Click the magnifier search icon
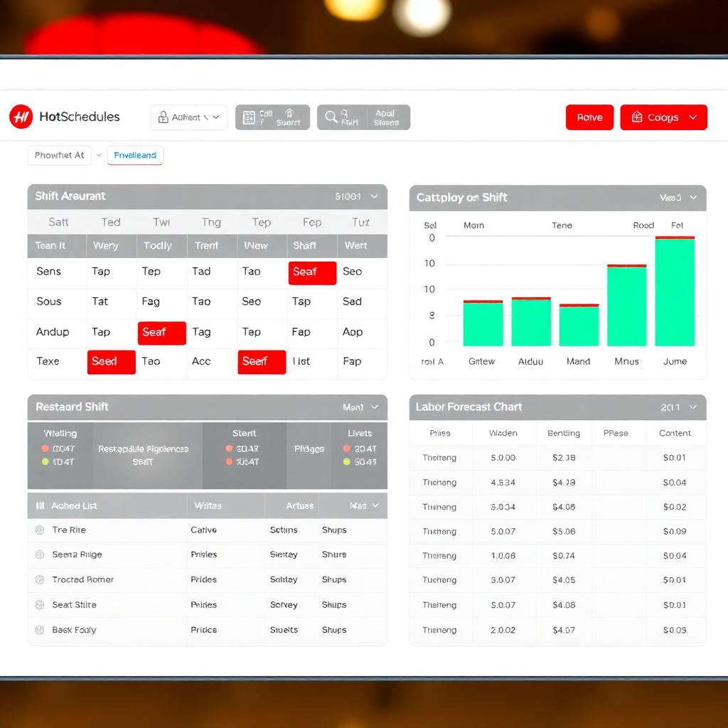This screenshot has width=728, height=728. tap(331, 117)
